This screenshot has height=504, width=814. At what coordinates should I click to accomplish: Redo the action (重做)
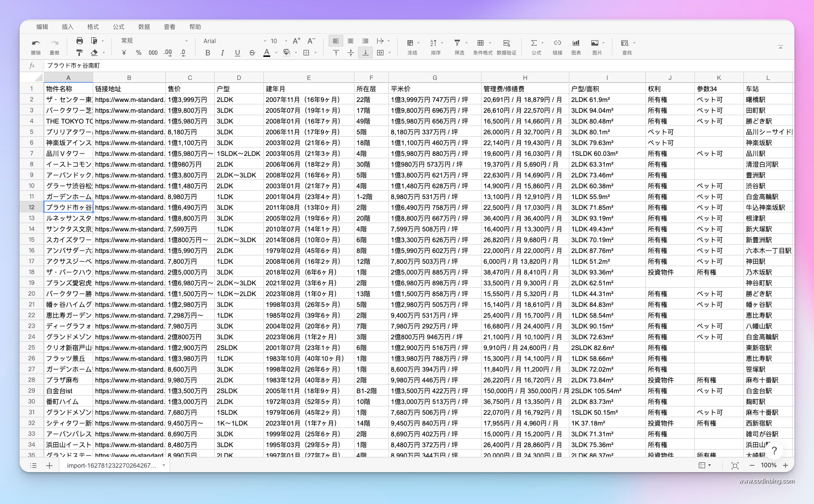point(54,47)
